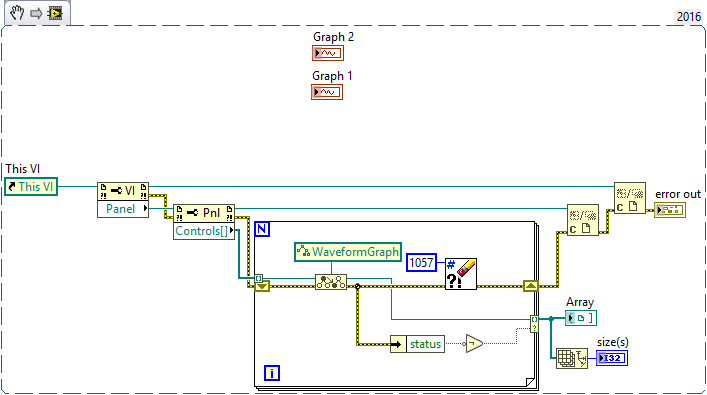Click the Clear Errors eraser VI icon
Viewport: 707px width, 395px height.
point(461,274)
